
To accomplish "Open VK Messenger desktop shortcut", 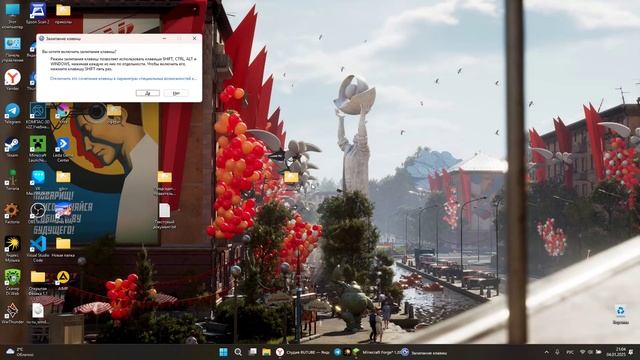I will [38, 182].
